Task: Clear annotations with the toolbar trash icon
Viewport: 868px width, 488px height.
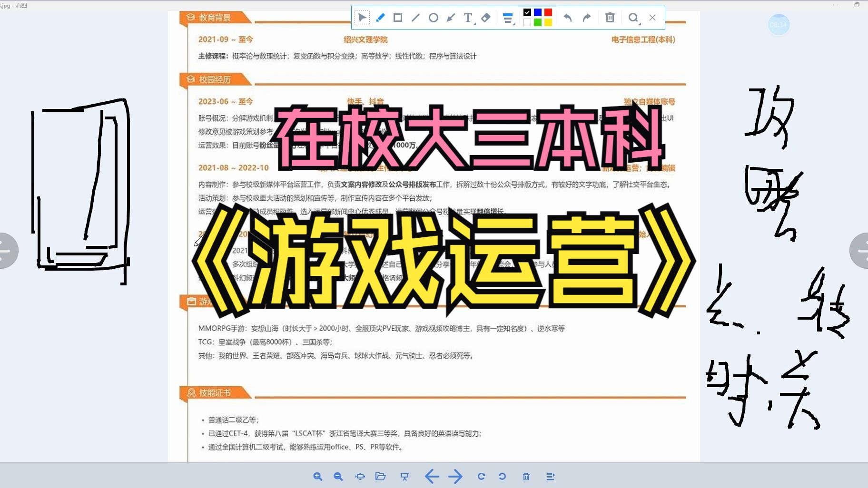Action: (x=610, y=18)
